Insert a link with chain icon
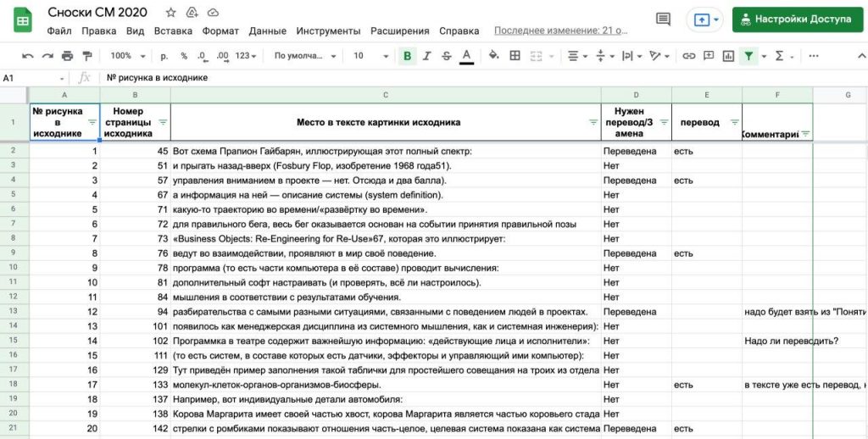The height and width of the screenshot is (439, 868). point(688,56)
